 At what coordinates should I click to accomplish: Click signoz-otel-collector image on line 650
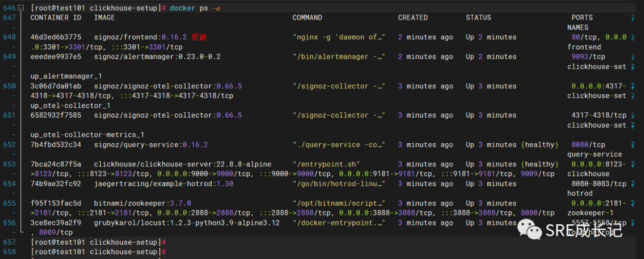[168, 87]
